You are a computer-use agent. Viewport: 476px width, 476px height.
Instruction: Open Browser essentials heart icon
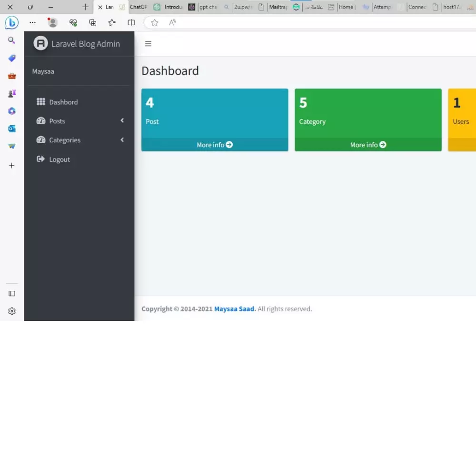[x=73, y=22]
